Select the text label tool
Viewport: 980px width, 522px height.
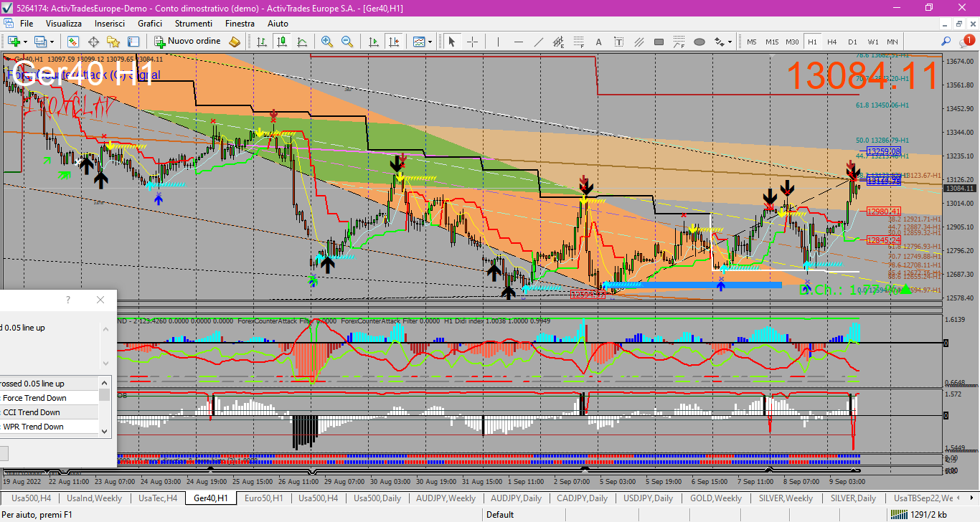pos(619,42)
